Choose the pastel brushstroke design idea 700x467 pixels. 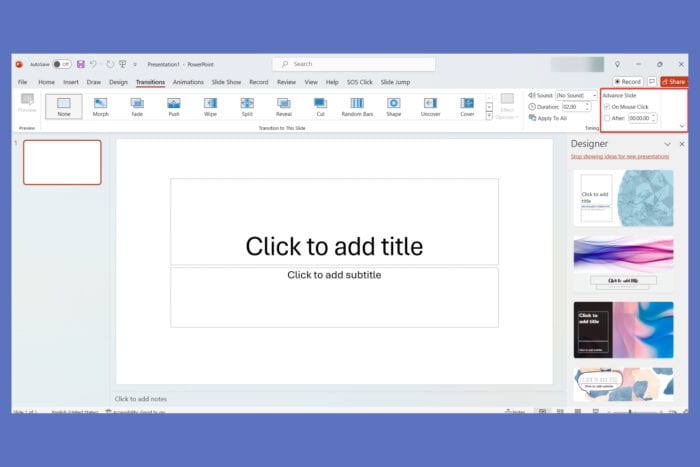(624, 384)
